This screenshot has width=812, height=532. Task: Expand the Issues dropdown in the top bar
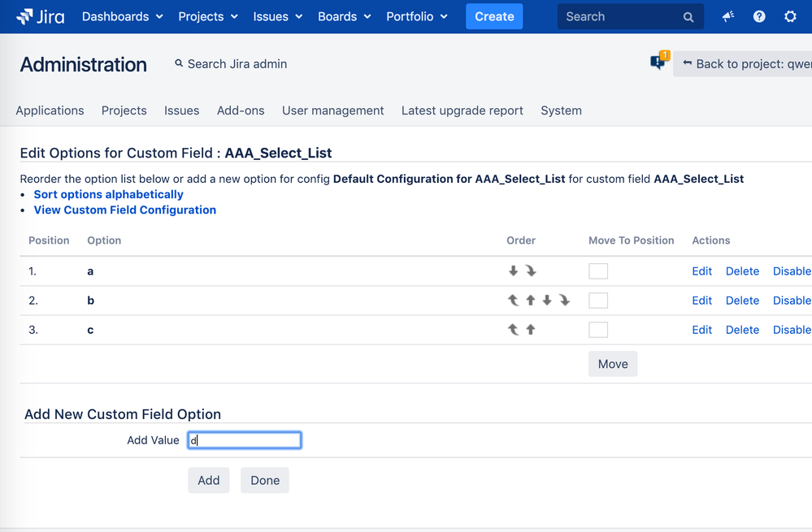pyautogui.click(x=277, y=16)
